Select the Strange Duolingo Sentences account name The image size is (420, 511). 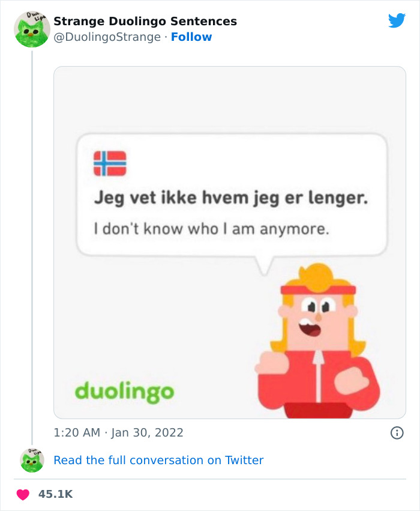(x=146, y=20)
